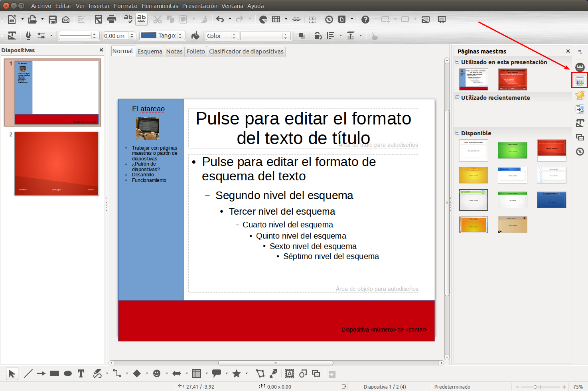Open the fill style 'Color' dropdown

pyautogui.click(x=222, y=36)
